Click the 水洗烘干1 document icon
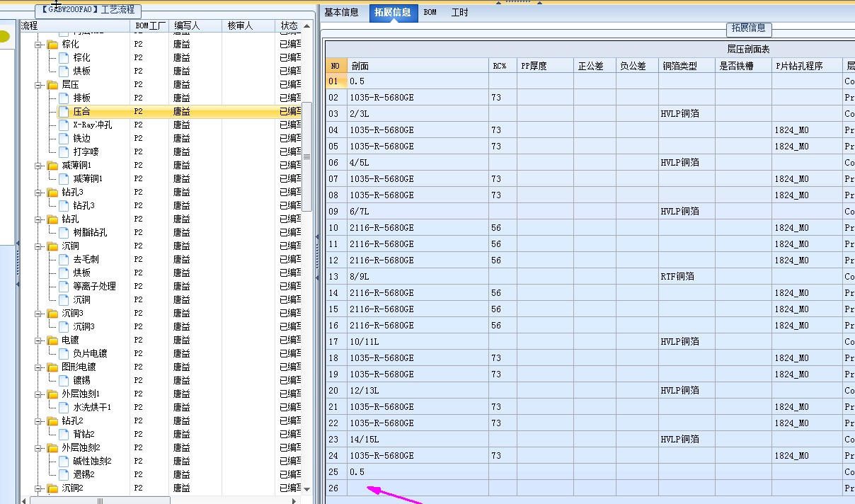This screenshot has width=855, height=504. pos(64,407)
